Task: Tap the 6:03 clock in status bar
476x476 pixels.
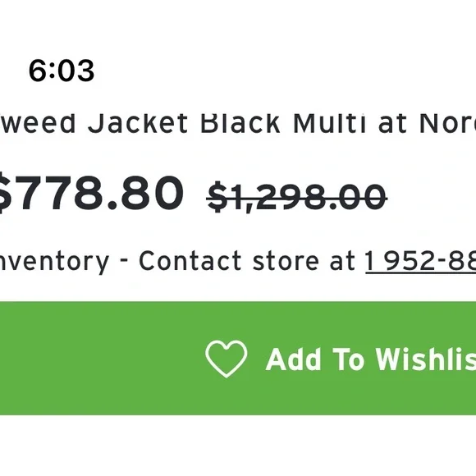Action: [x=62, y=71]
